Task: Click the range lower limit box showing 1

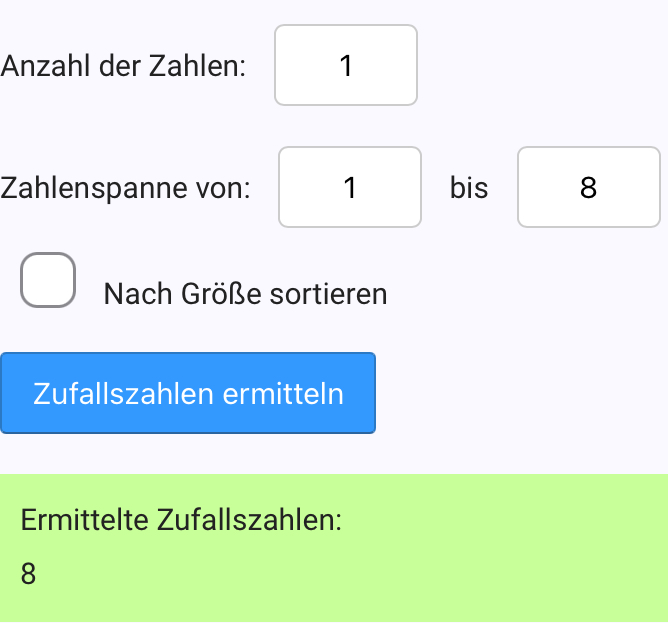Action: tap(350, 187)
